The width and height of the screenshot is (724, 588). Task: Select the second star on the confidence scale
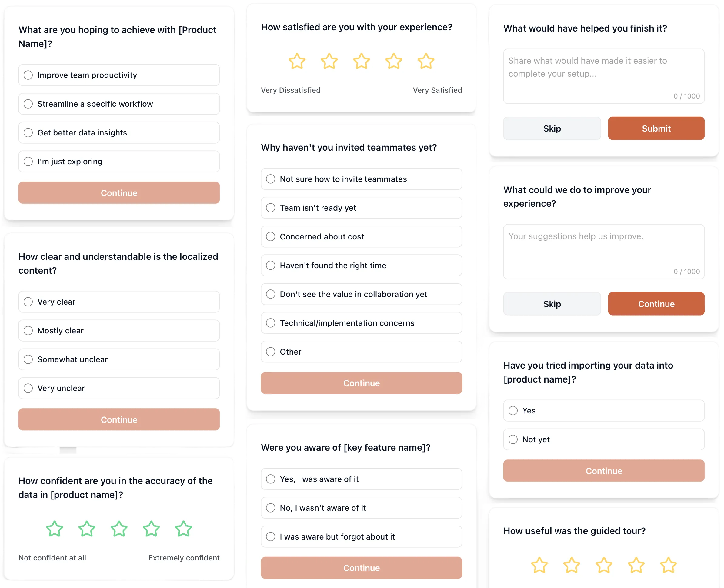(87, 529)
